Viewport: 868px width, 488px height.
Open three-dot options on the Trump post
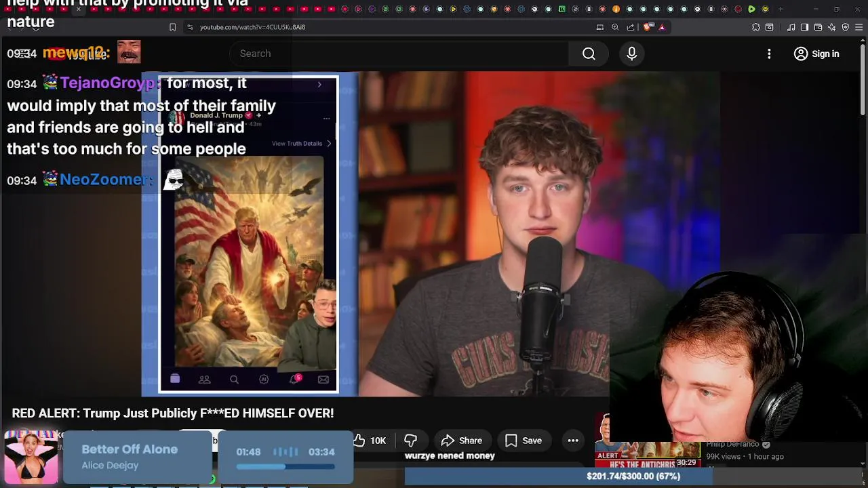(326, 119)
